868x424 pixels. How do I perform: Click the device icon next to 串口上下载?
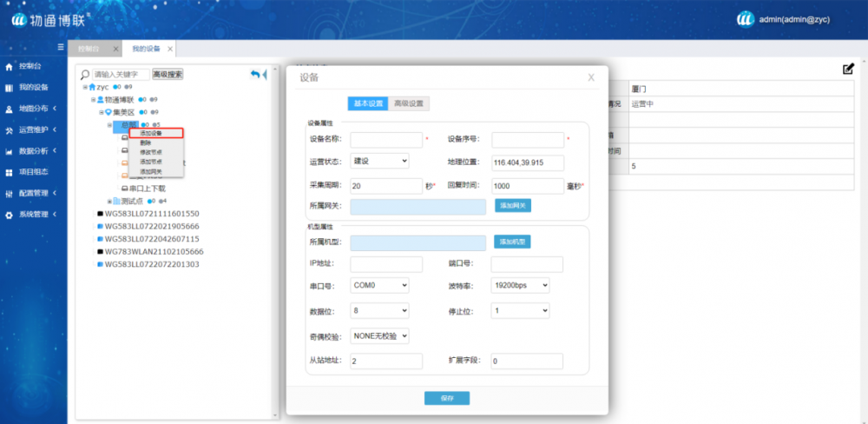pos(124,189)
